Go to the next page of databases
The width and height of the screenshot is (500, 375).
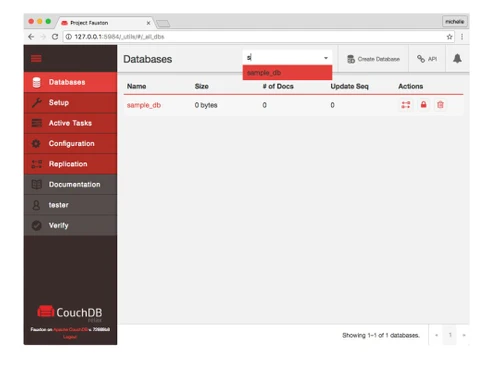tap(464, 335)
